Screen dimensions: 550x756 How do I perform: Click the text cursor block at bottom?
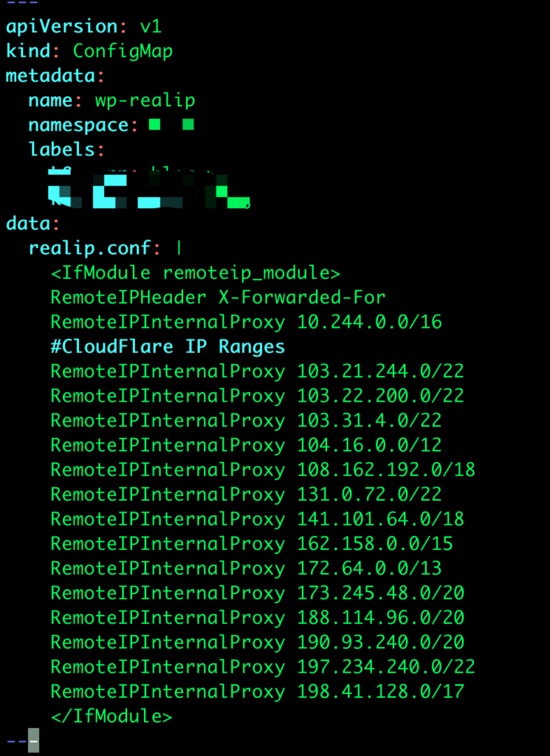click(x=33, y=740)
